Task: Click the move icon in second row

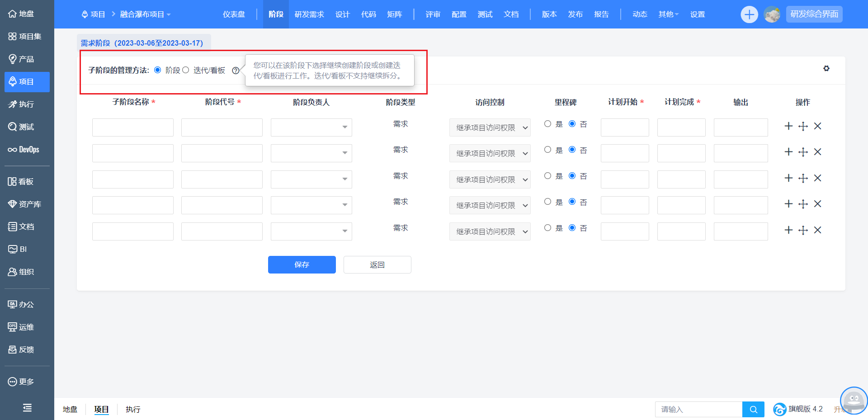Action: click(803, 152)
